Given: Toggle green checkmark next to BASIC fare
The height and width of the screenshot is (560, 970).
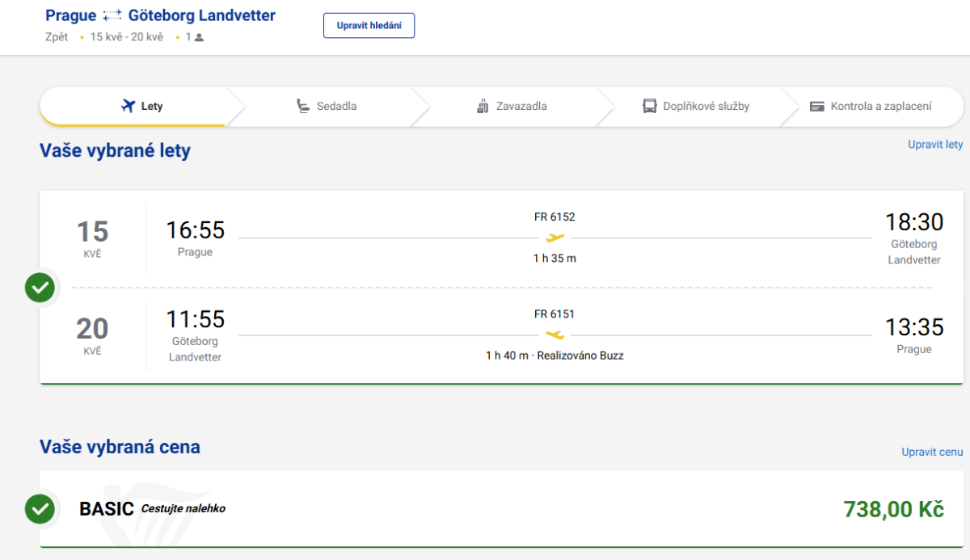Looking at the screenshot, I should [40, 509].
